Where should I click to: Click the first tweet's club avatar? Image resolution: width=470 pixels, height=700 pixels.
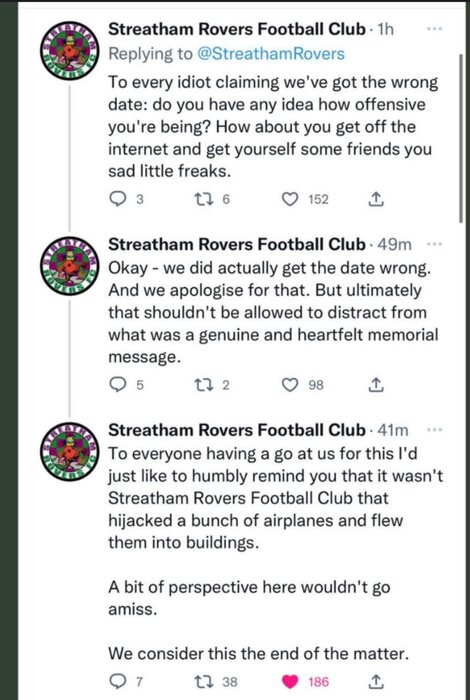tap(68, 51)
